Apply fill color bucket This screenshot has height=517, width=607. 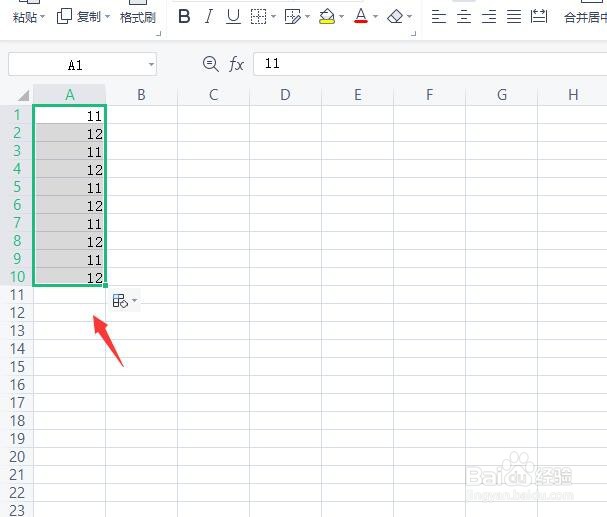point(327,16)
